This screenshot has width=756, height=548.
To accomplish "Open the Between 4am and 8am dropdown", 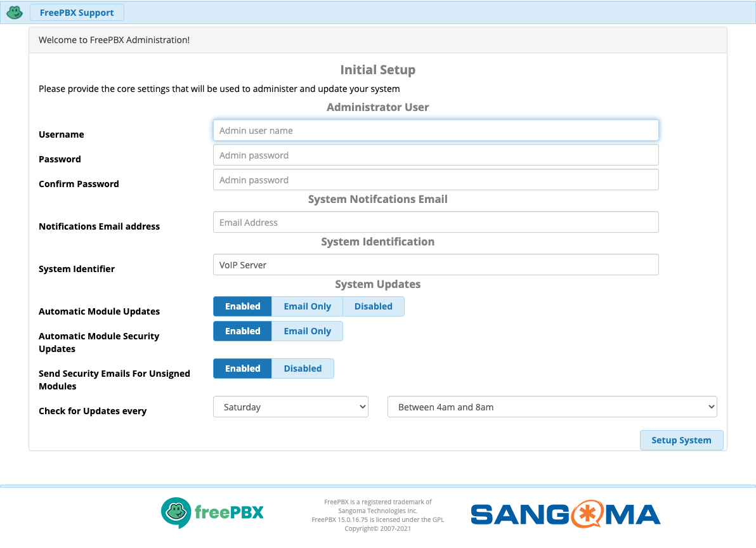I will 552,407.
